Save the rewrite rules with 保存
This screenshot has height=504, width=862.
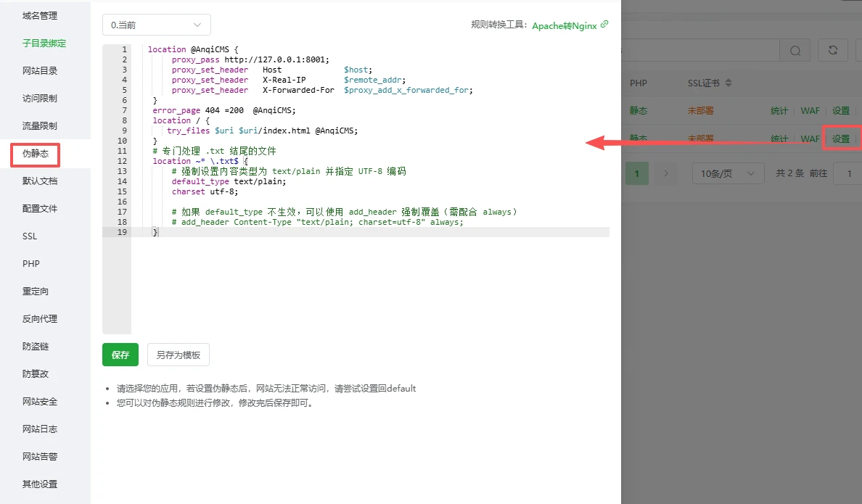coord(120,355)
